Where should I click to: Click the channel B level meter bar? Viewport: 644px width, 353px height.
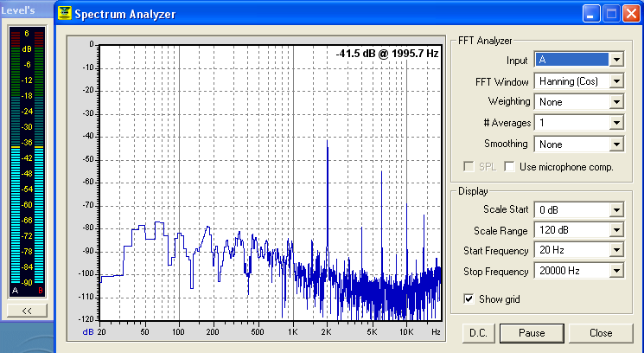39,157
